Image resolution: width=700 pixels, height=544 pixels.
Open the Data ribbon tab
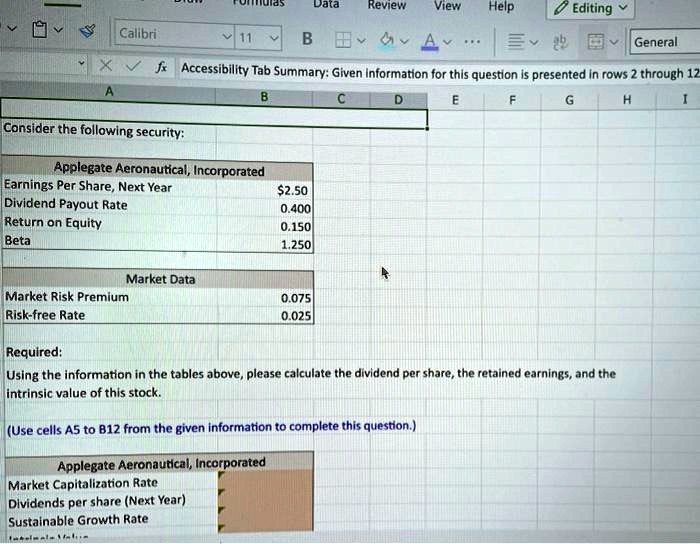pos(326,4)
